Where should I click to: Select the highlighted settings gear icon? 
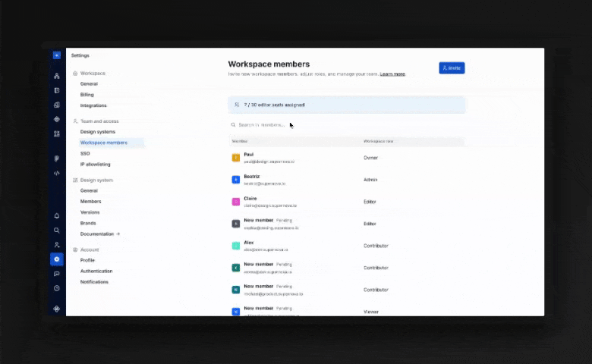pos(57,259)
